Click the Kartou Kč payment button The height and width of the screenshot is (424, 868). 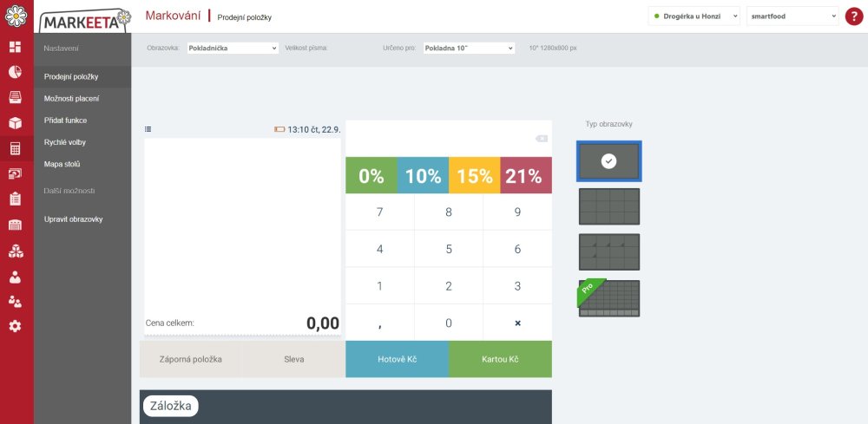(x=501, y=359)
